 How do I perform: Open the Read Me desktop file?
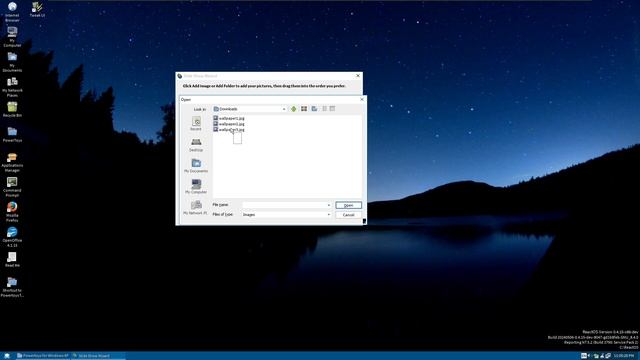click(x=12, y=260)
